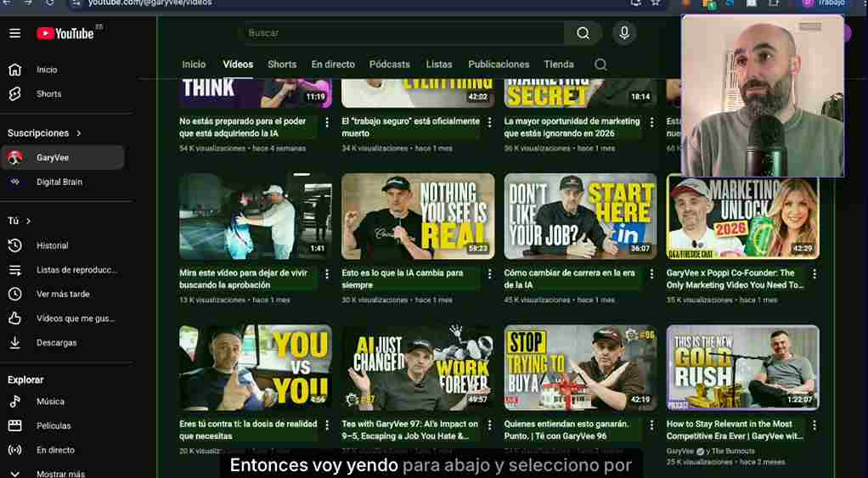Open Historial clock icon
This screenshot has width=868, height=478.
15,245
